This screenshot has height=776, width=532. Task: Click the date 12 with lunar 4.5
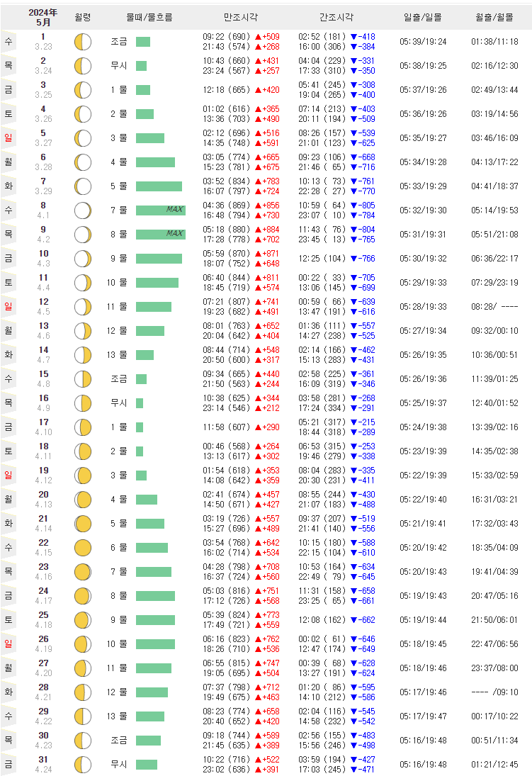43,307
